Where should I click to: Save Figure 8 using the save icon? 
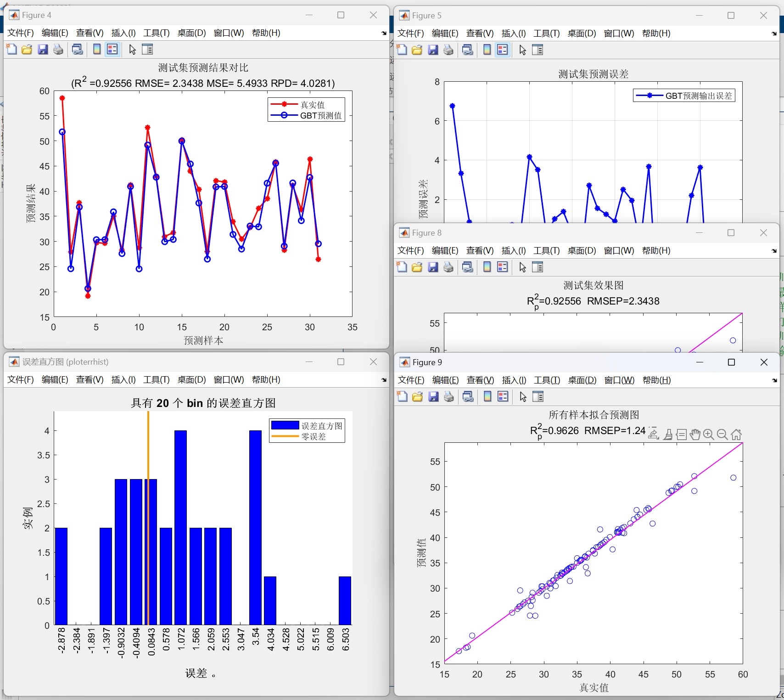pos(433,267)
